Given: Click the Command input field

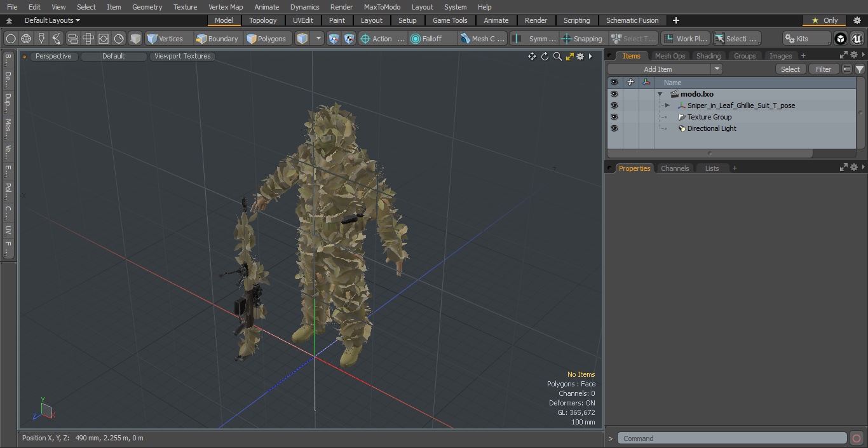Looking at the screenshot, I should point(732,438).
